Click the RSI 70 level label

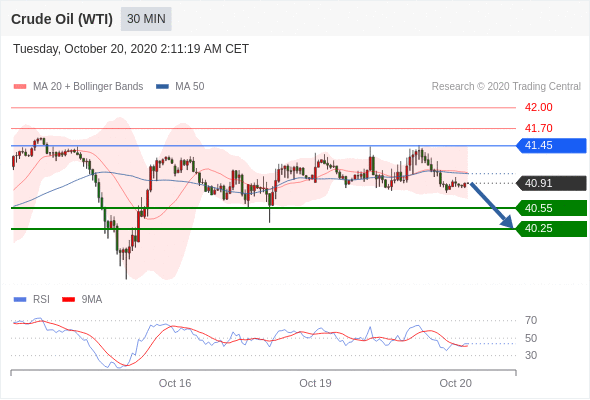coord(531,321)
